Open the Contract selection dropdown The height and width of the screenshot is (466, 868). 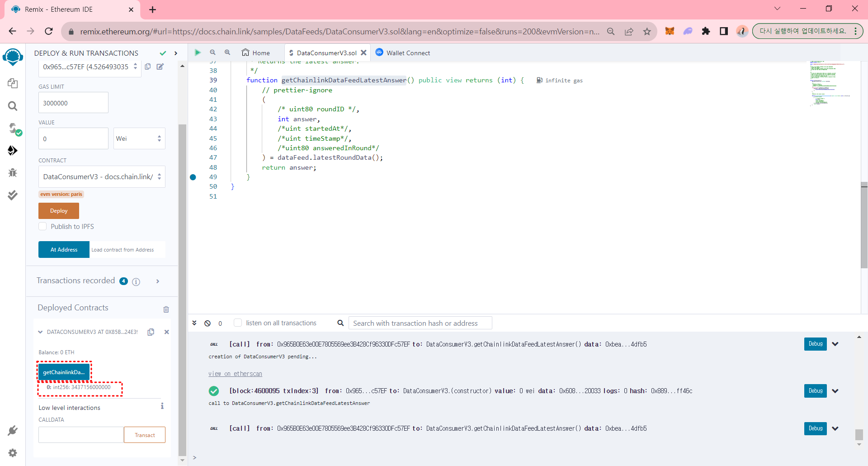pyautogui.click(x=102, y=176)
